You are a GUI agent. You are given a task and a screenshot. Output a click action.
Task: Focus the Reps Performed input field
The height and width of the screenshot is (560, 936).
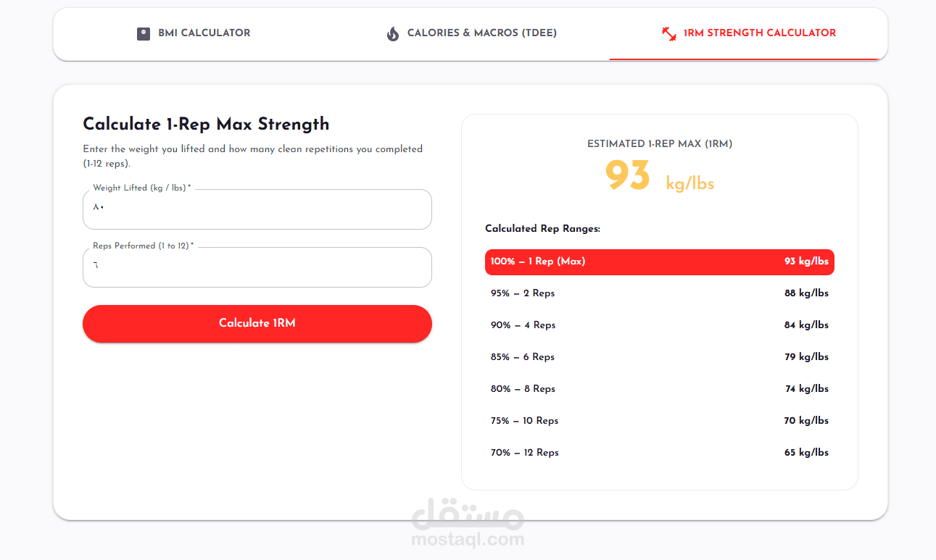257,267
